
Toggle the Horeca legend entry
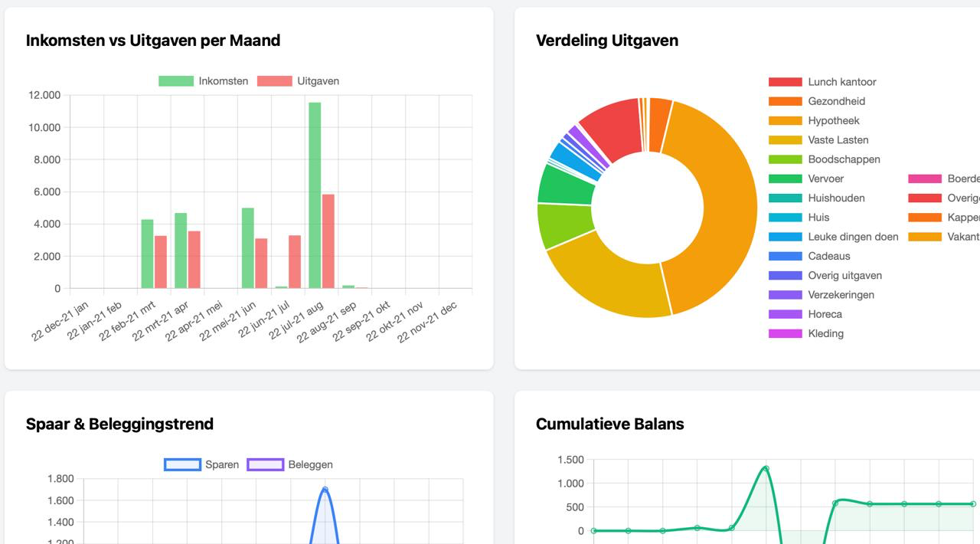click(805, 314)
